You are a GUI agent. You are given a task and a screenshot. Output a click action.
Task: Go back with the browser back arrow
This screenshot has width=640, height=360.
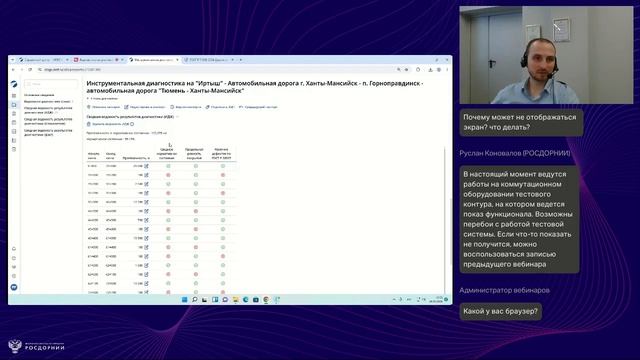[13, 70]
